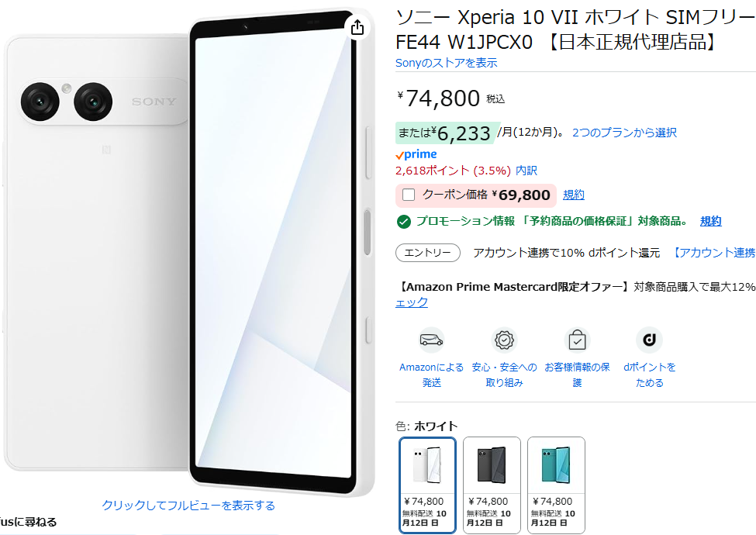This screenshot has height=535, width=756.
Task: Click クリックしてフルビューを表示する link
Action: click(188, 505)
